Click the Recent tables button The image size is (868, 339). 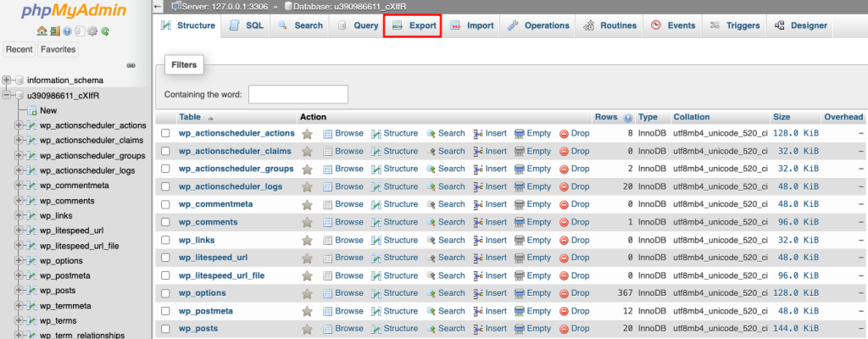[x=19, y=49]
